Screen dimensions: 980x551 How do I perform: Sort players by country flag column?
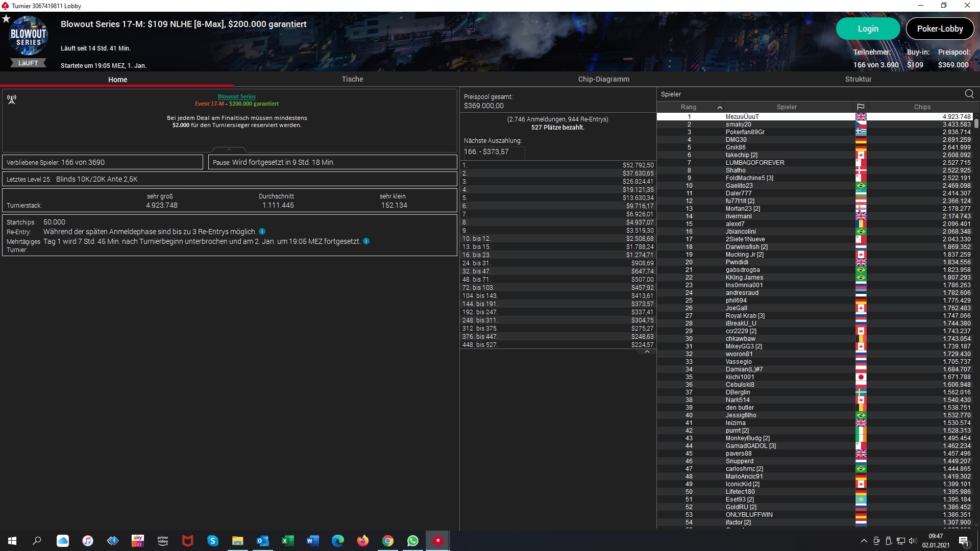(x=861, y=107)
